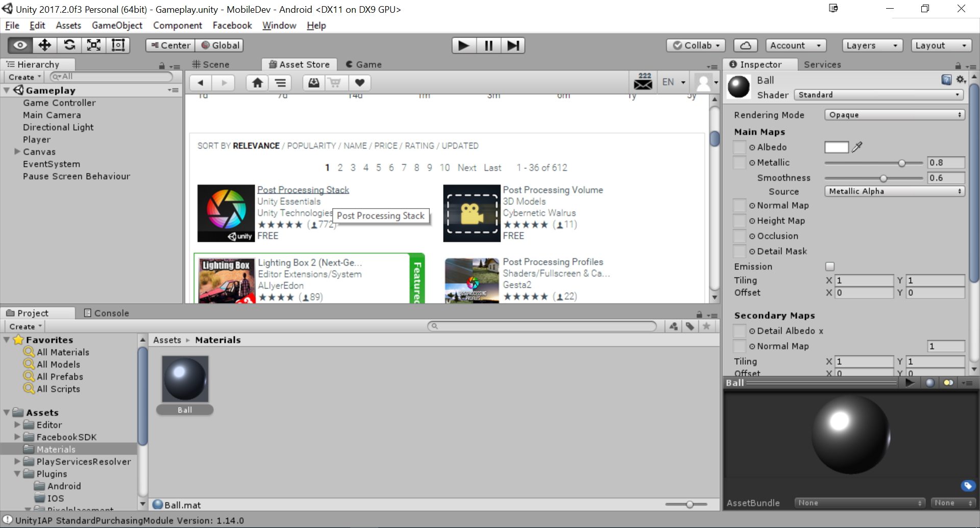The height and width of the screenshot is (528, 980).
Task: Open Ball material settings gear
Action: pos(961,80)
